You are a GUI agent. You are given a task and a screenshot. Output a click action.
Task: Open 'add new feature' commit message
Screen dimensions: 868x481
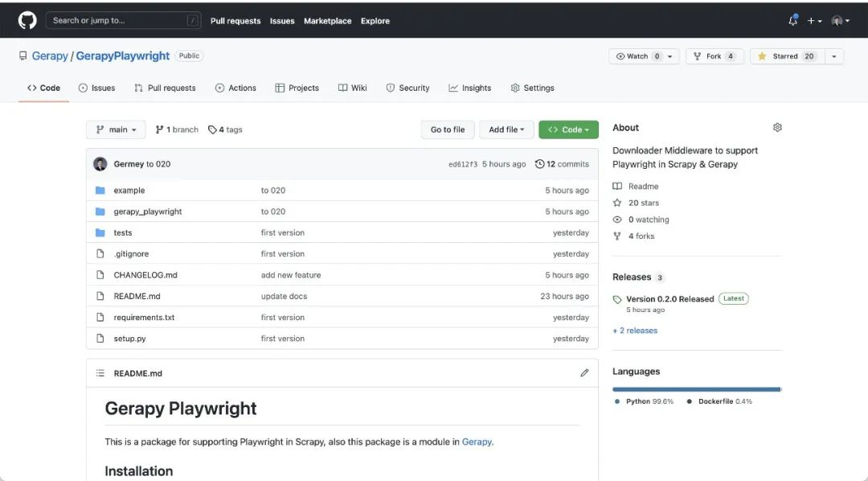(291, 275)
